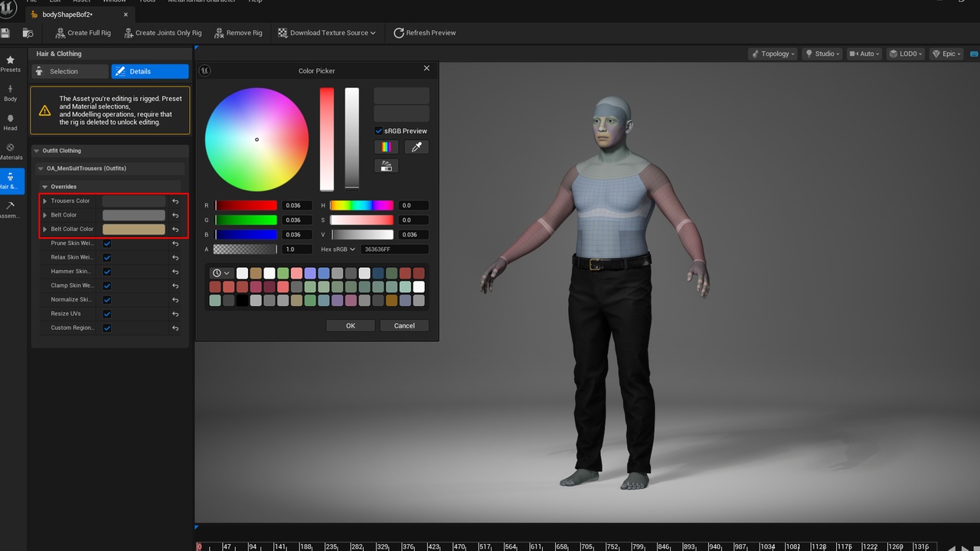Expand Belt Collar Color property
The width and height of the screenshot is (980, 551).
pos(45,229)
